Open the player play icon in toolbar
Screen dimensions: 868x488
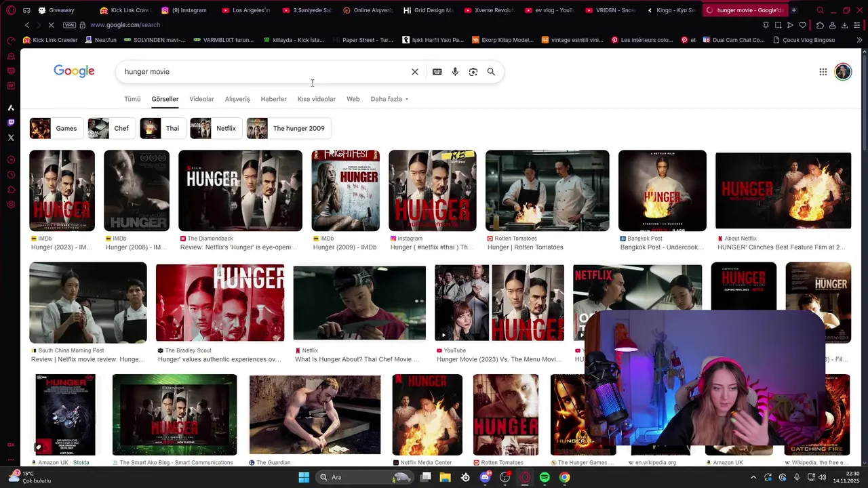point(790,25)
